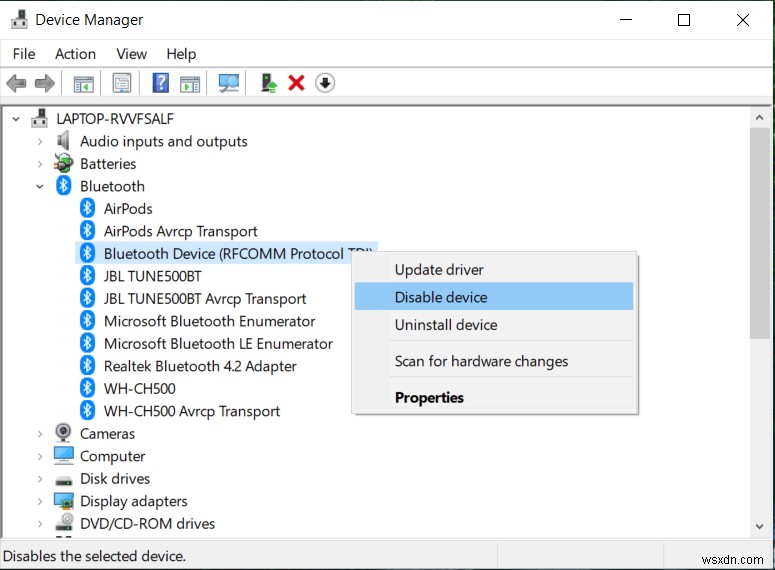This screenshot has width=775, height=570.
Task: Click the Device Manager title bar icon
Action: (19, 20)
